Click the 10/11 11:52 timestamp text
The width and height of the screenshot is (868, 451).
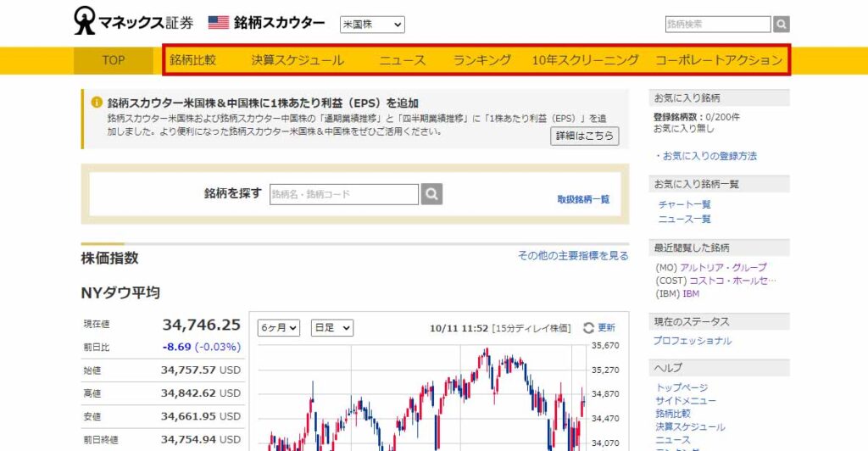click(x=459, y=328)
